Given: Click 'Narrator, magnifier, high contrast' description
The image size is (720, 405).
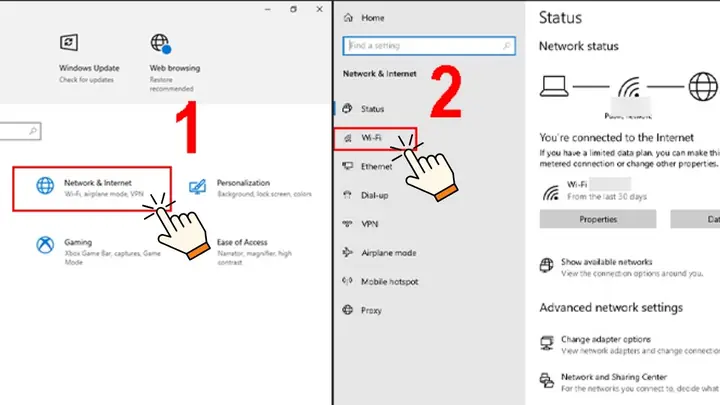Looking at the screenshot, I should pos(254,258).
